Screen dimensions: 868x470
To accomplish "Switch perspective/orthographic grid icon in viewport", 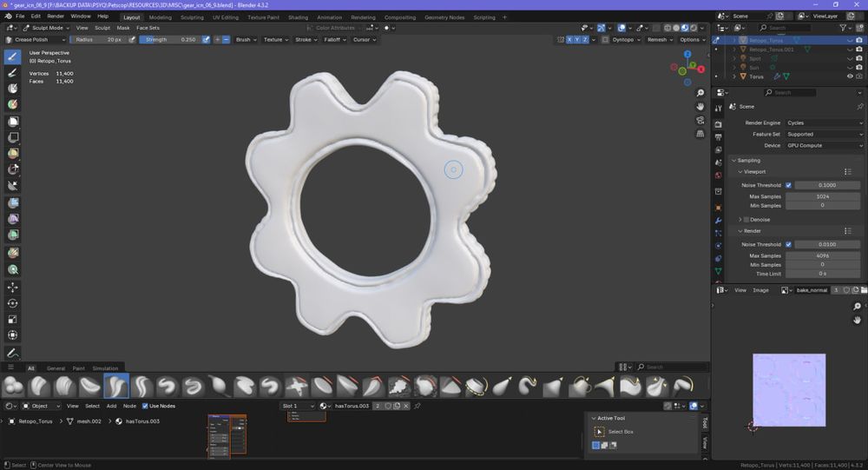I will point(700,134).
